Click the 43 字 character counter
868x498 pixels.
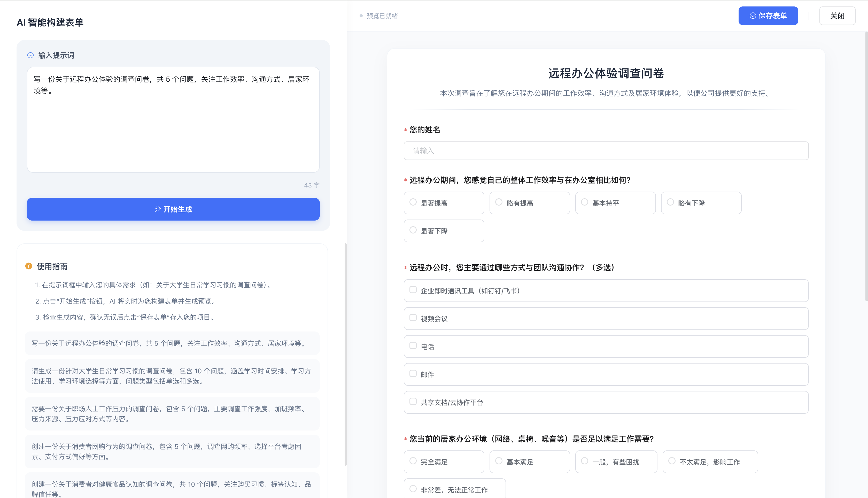click(x=312, y=185)
